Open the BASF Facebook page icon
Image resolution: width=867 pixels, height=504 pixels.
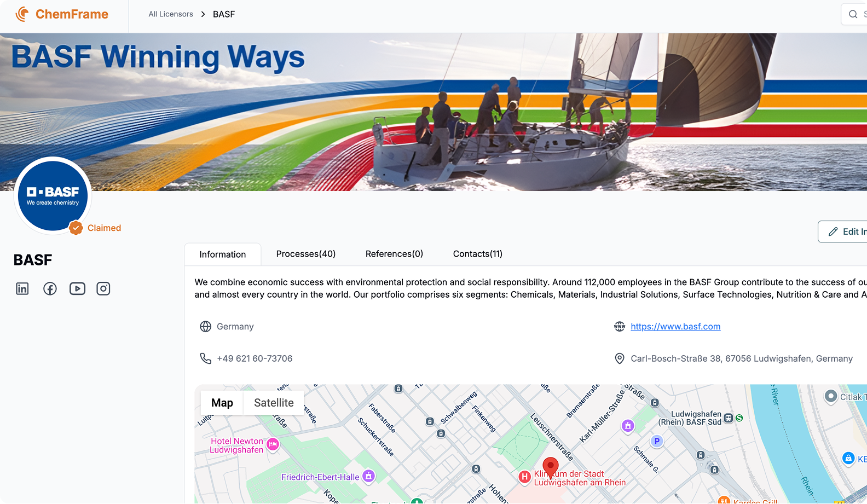pos(50,288)
